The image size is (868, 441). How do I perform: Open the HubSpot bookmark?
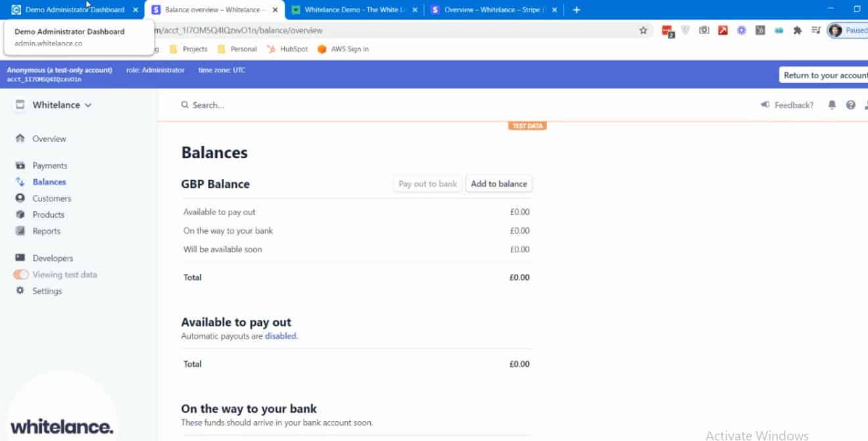point(287,49)
